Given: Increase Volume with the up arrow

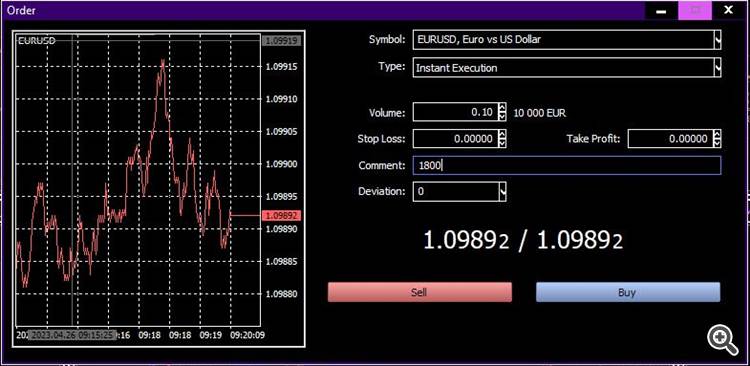Looking at the screenshot, I should click(x=502, y=108).
